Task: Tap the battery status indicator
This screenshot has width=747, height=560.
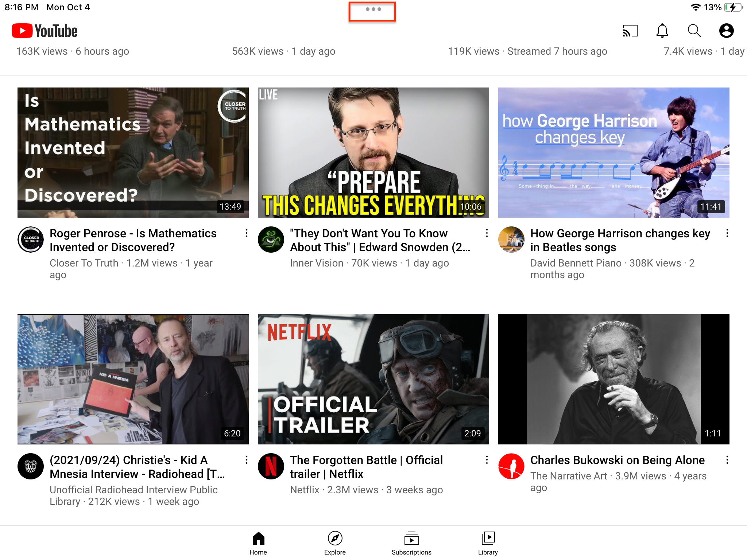Action: coord(734,7)
